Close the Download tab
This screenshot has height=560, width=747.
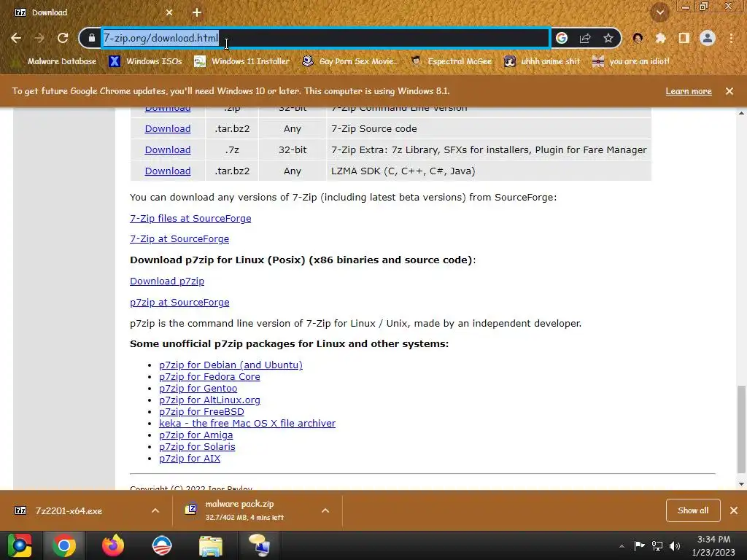pyautogui.click(x=169, y=12)
